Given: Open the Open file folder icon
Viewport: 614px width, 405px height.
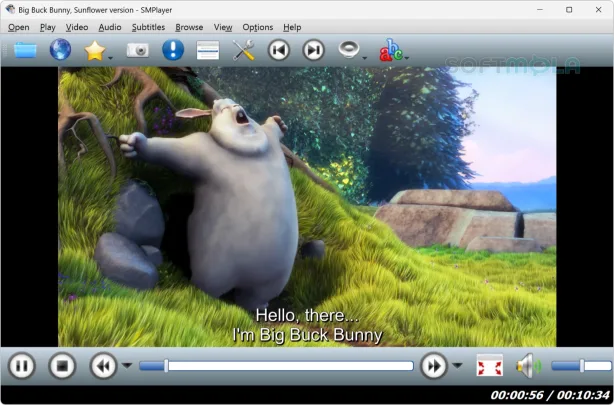Looking at the screenshot, I should (25, 51).
